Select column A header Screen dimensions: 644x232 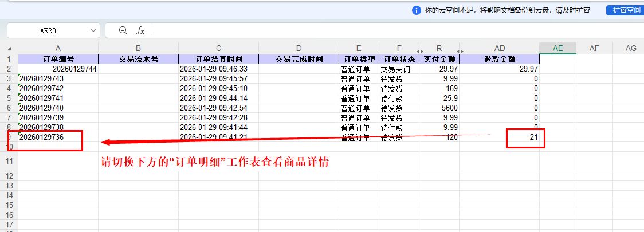pyautogui.click(x=58, y=49)
